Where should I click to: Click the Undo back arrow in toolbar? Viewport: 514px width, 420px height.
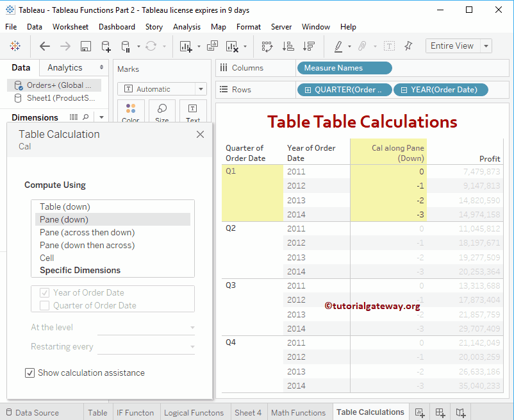[45, 46]
